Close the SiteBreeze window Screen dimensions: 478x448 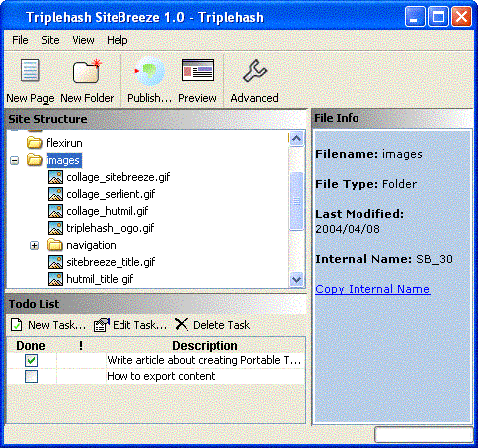pos(461,16)
